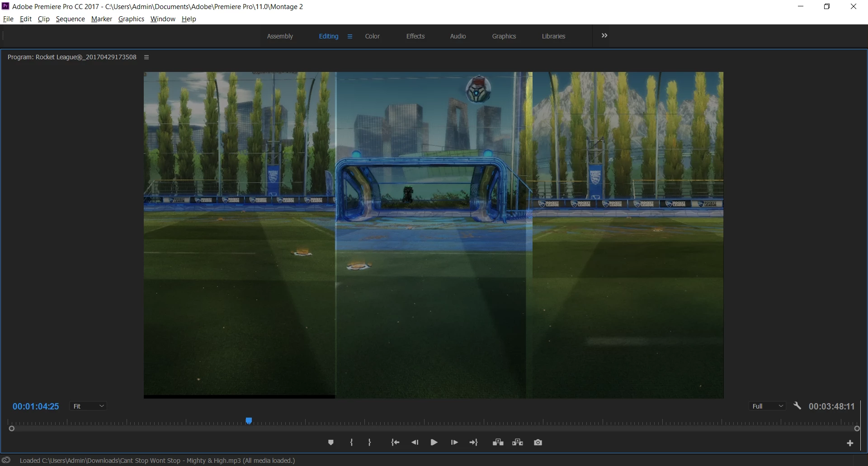Screen dimensions: 868x466
Task: Click the Mark In bracket icon
Action: pos(351,442)
